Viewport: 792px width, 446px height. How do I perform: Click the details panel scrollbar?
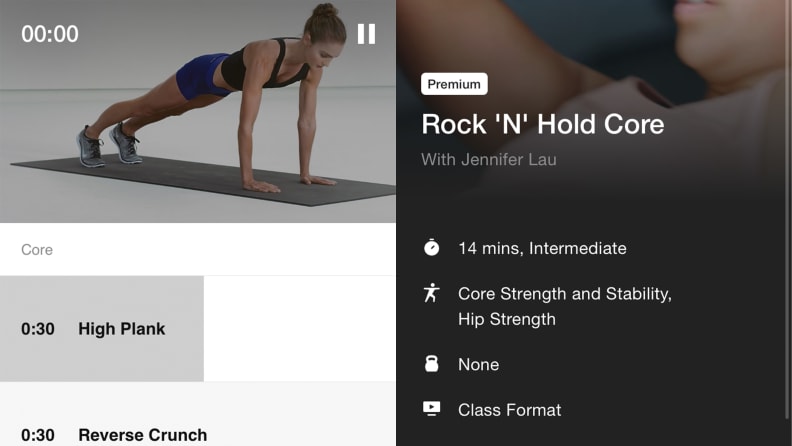pos(788,210)
